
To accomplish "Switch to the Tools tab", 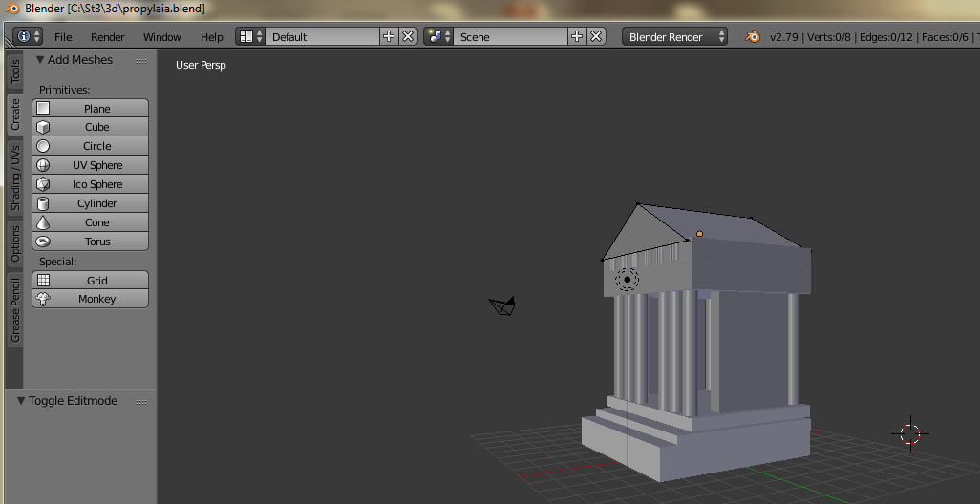I will click(x=14, y=73).
